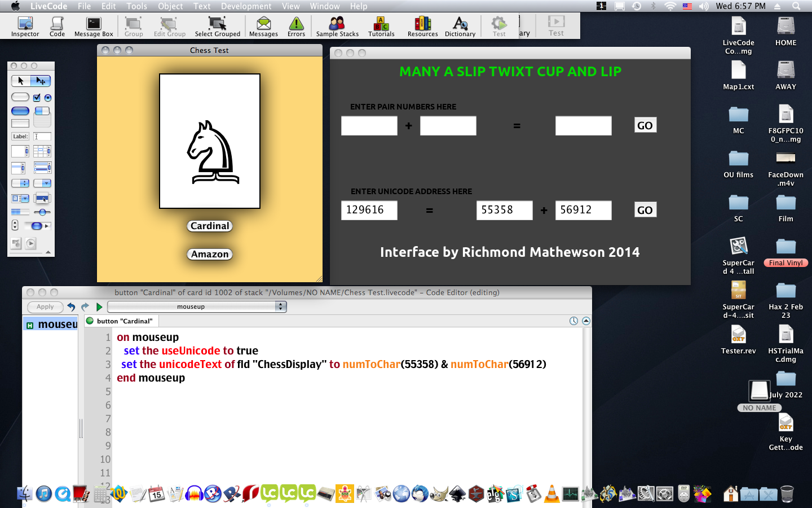
Task: Click the Code toolbar icon
Action: (57, 27)
